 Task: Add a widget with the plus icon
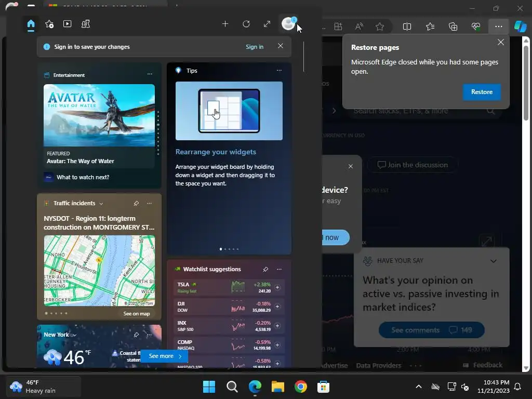click(225, 24)
